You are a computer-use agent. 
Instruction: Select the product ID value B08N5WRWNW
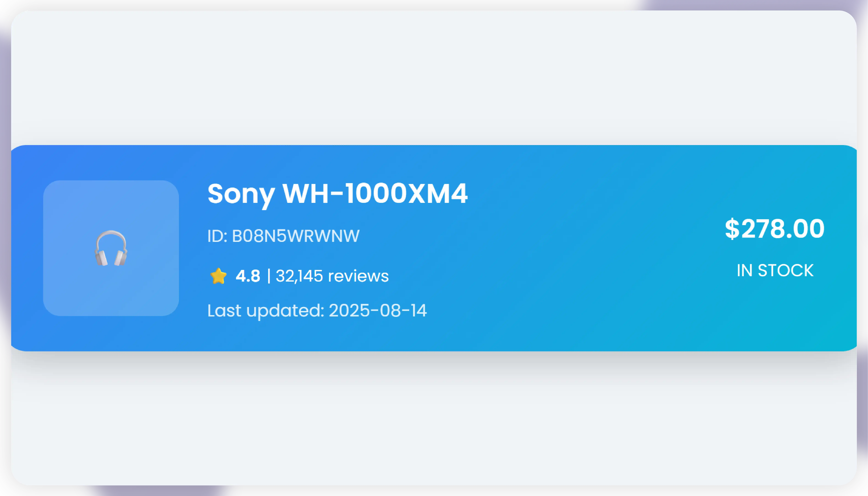295,236
